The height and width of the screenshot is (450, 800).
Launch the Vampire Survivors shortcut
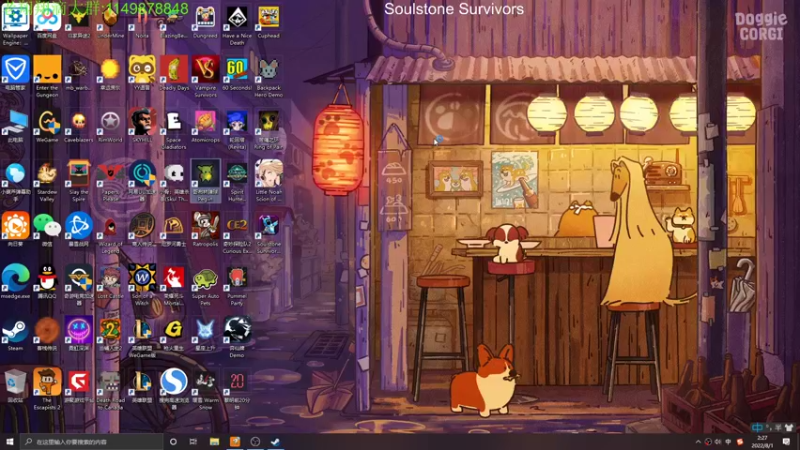(205, 77)
